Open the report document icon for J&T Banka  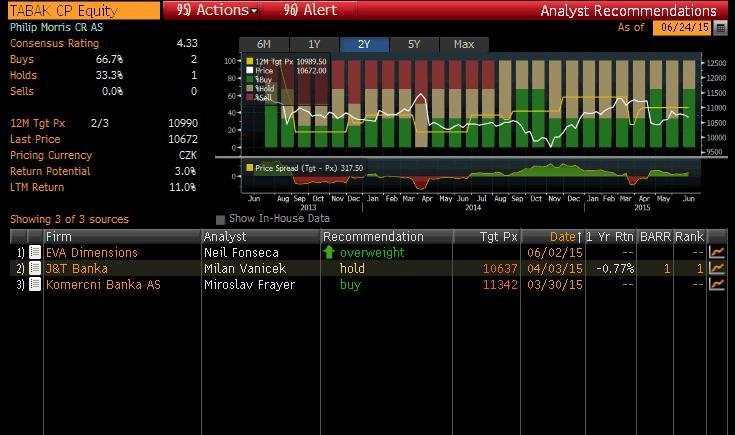click(x=35, y=268)
